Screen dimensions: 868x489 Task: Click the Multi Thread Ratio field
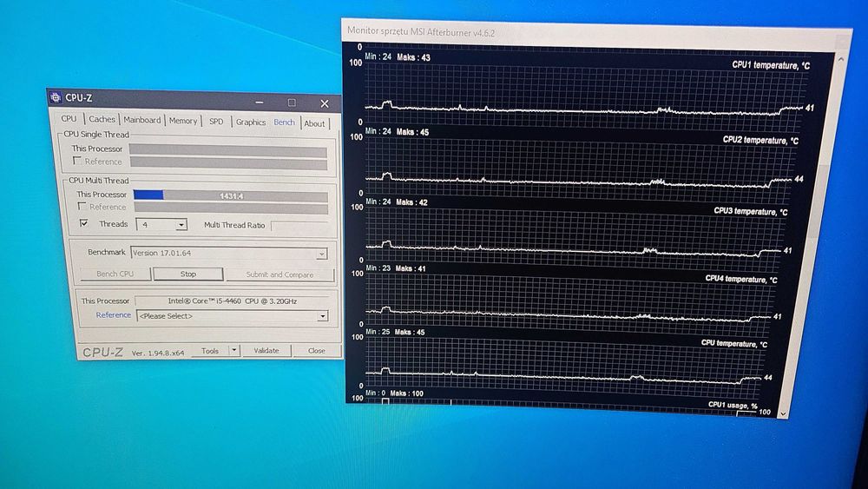point(299,226)
